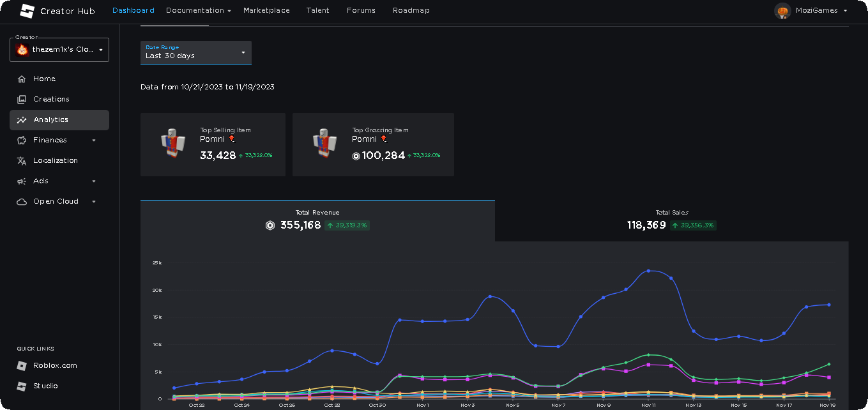Click the 118,369 total sales value
This screenshot has height=410, width=868.
click(x=646, y=225)
